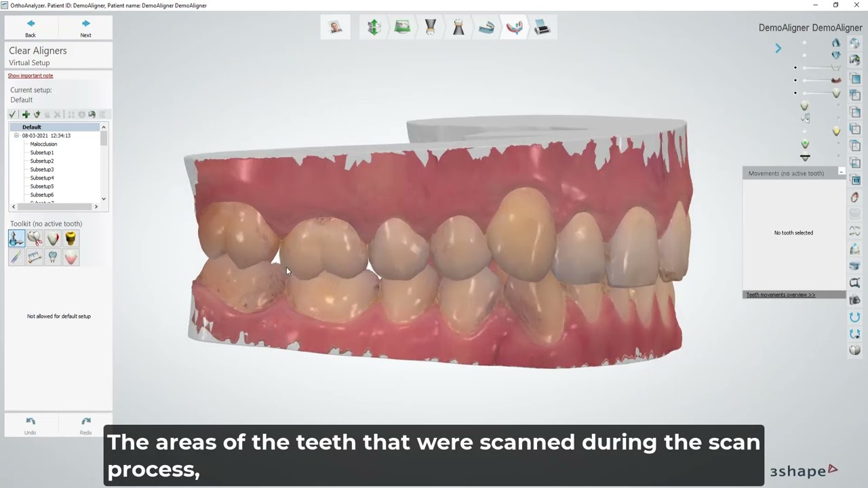Open the green scan image step icon
Viewport: 868px width, 488px height.
pos(402,27)
